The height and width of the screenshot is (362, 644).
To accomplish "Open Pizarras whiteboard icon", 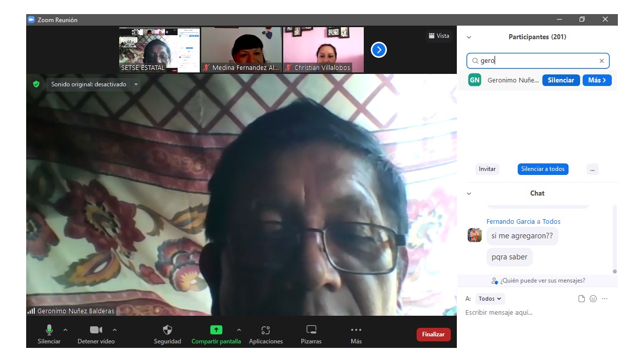I will click(x=311, y=330).
